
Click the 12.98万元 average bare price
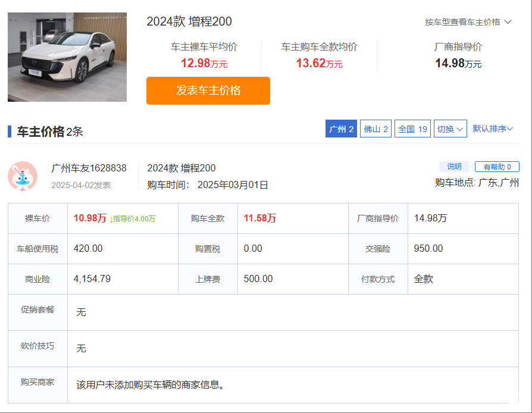[204, 63]
